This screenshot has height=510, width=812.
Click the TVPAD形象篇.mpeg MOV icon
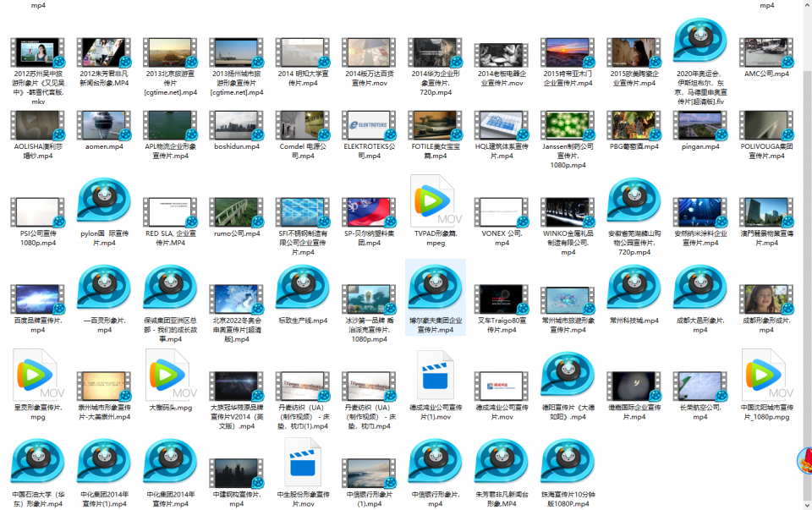pyautogui.click(x=434, y=201)
